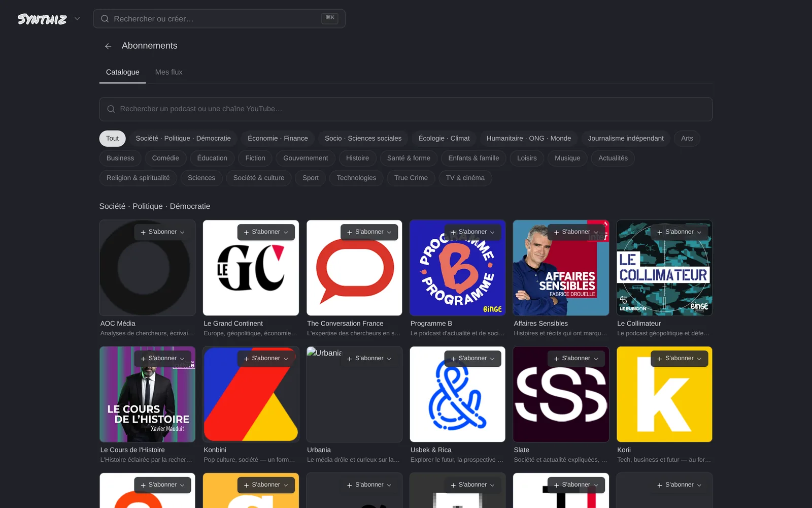
Task: Click the Enfants & famille chip
Action: [473, 158]
